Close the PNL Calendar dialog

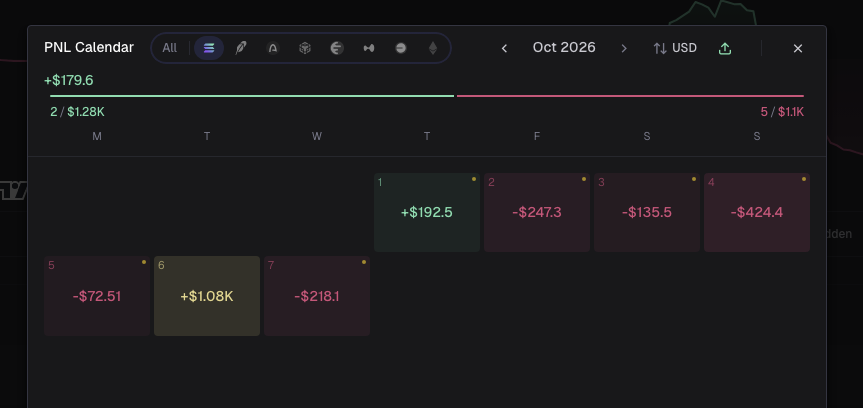(x=798, y=48)
